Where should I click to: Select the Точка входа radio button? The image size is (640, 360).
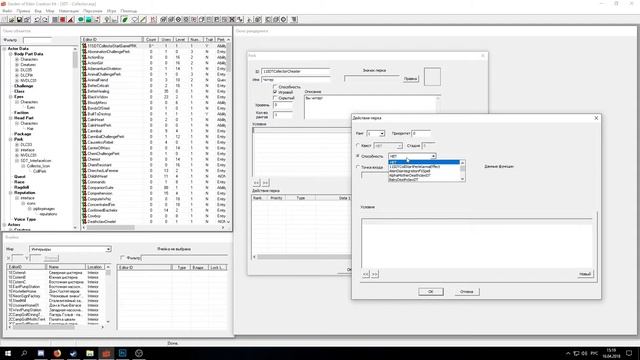pos(358,167)
